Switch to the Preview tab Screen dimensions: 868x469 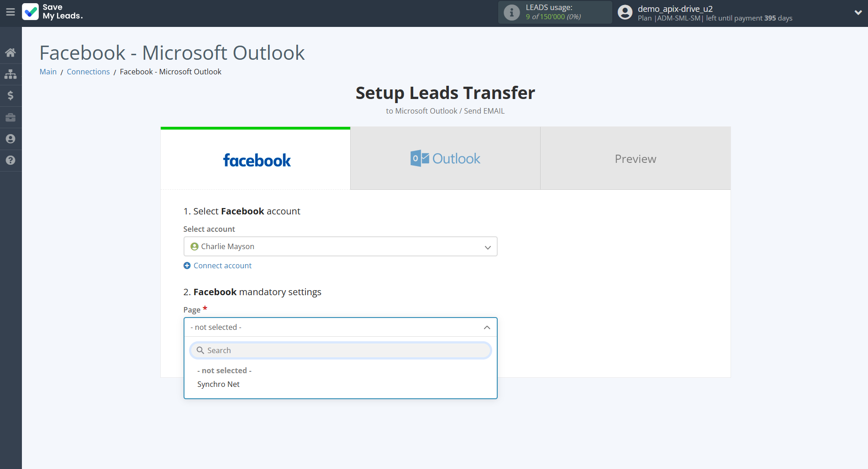pos(635,158)
